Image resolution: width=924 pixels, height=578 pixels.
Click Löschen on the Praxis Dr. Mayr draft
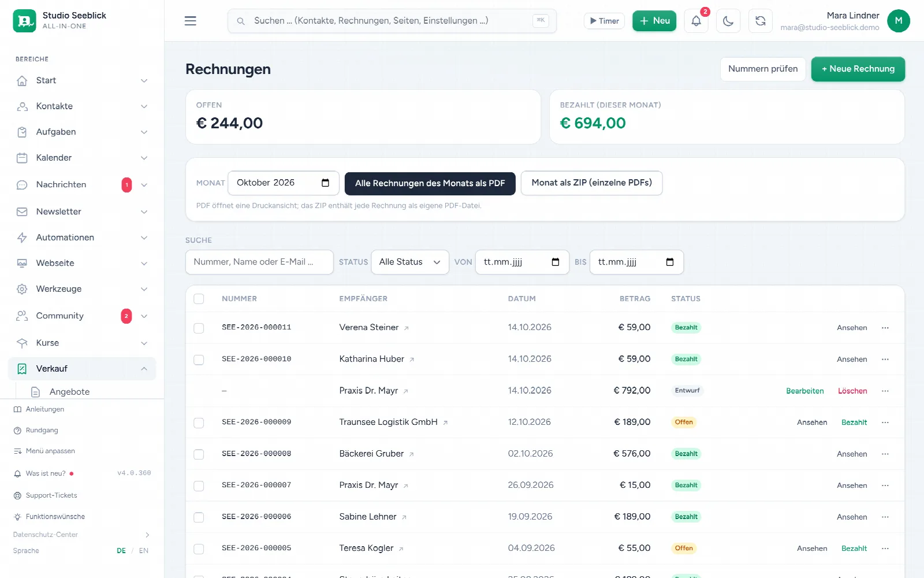click(852, 391)
